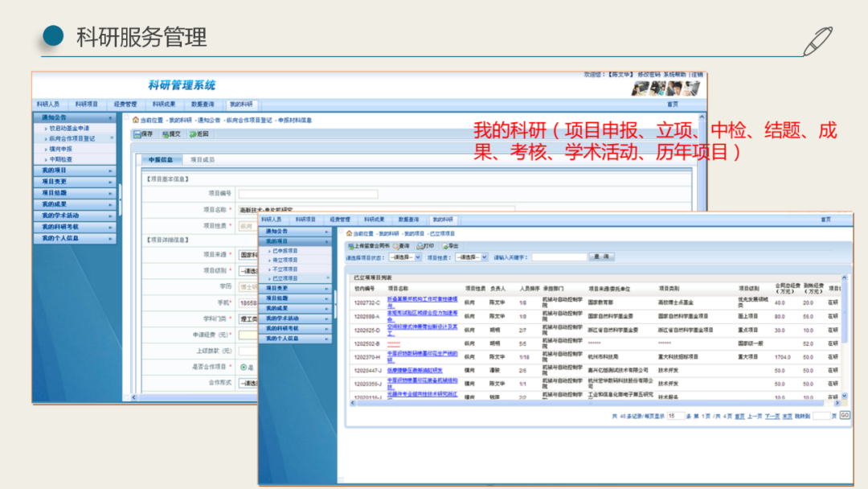Open 科研人员 tab in back window
Image resolution: width=868 pixels, height=489 pixels.
pyautogui.click(x=48, y=104)
